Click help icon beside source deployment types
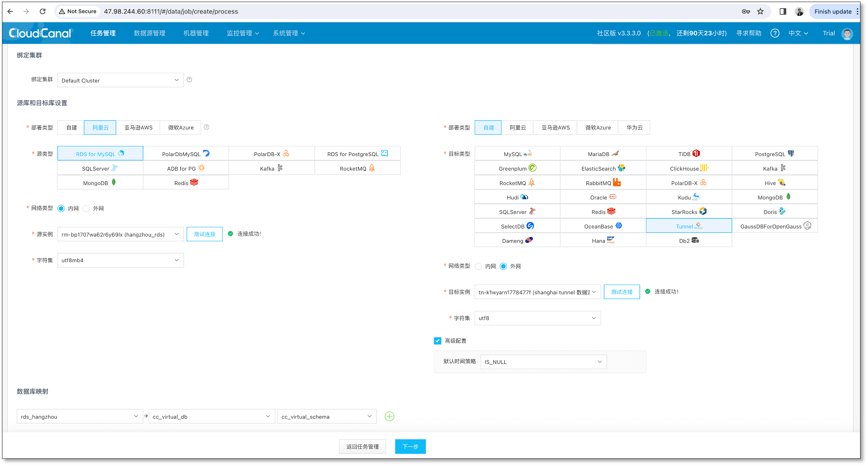This screenshot has height=467, width=868. pos(207,127)
